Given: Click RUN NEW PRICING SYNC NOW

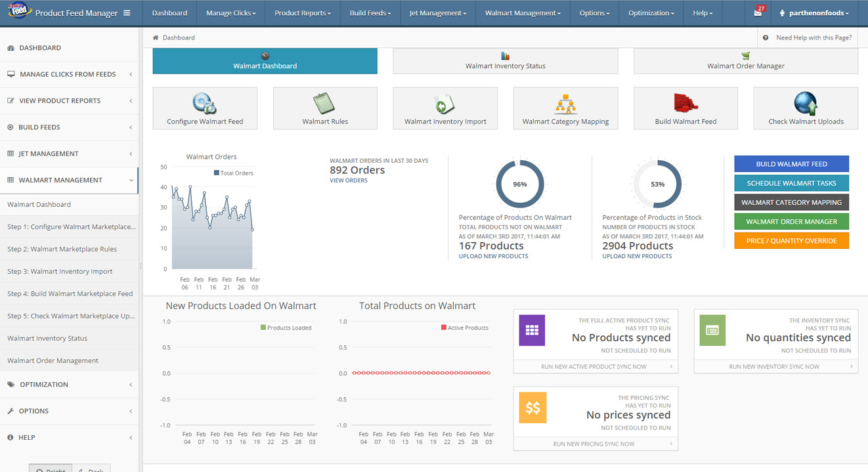Looking at the screenshot, I should coord(596,444).
